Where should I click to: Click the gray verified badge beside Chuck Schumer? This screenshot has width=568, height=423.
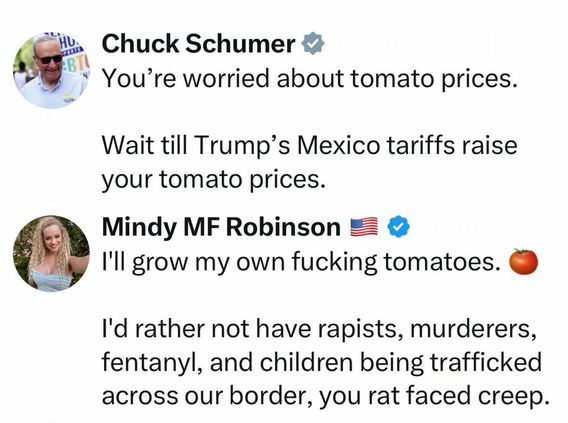tap(313, 43)
